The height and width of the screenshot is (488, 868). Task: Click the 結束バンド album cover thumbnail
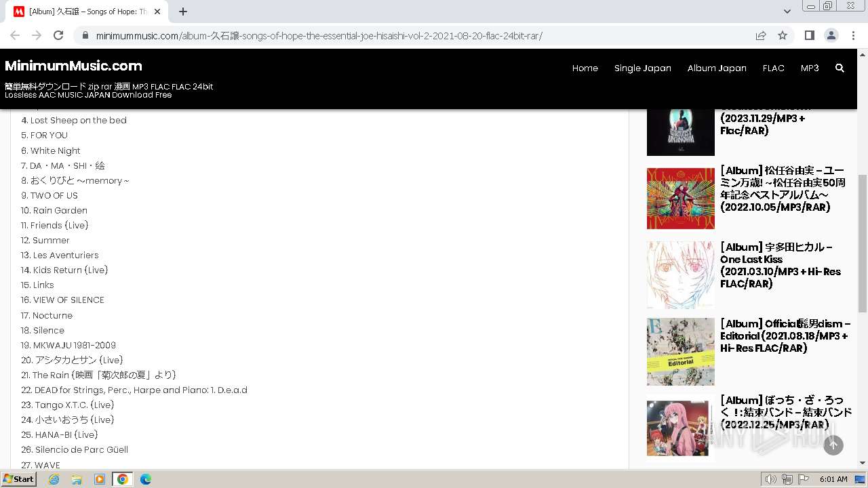click(x=681, y=428)
